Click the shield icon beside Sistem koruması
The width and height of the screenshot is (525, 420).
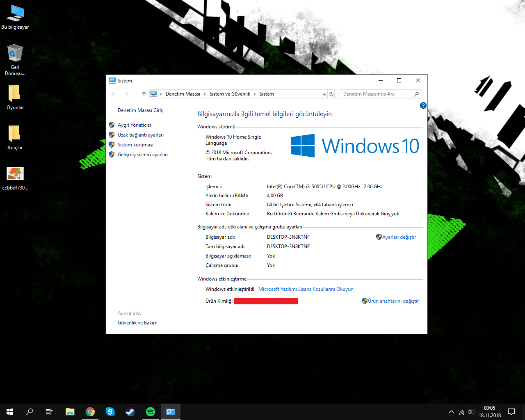pos(112,144)
